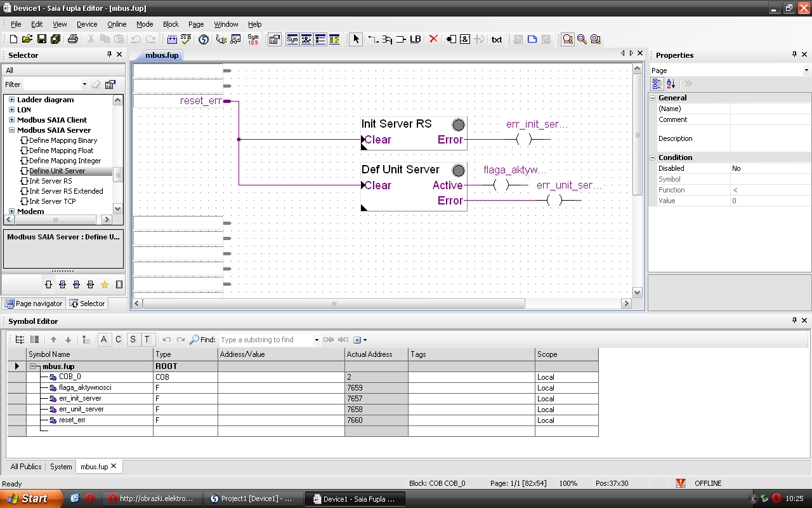Click the Sym 123 toolbar icon
812x508 pixels.
point(253,39)
